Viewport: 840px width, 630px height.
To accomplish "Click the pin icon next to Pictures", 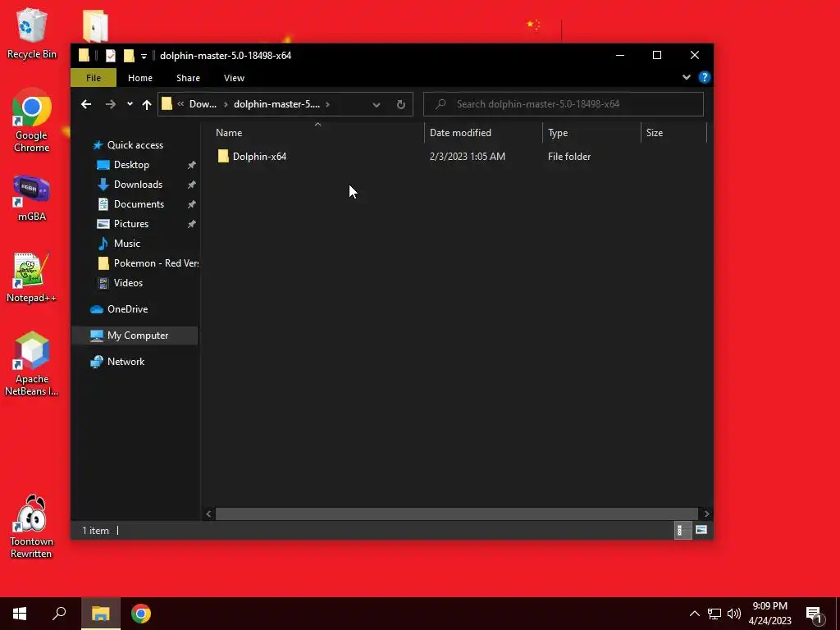I will point(191,225).
